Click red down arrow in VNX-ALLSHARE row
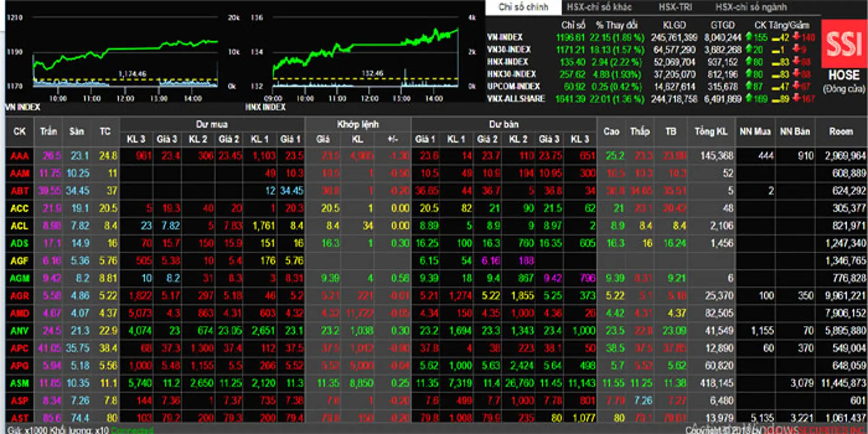 pos(796,99)
